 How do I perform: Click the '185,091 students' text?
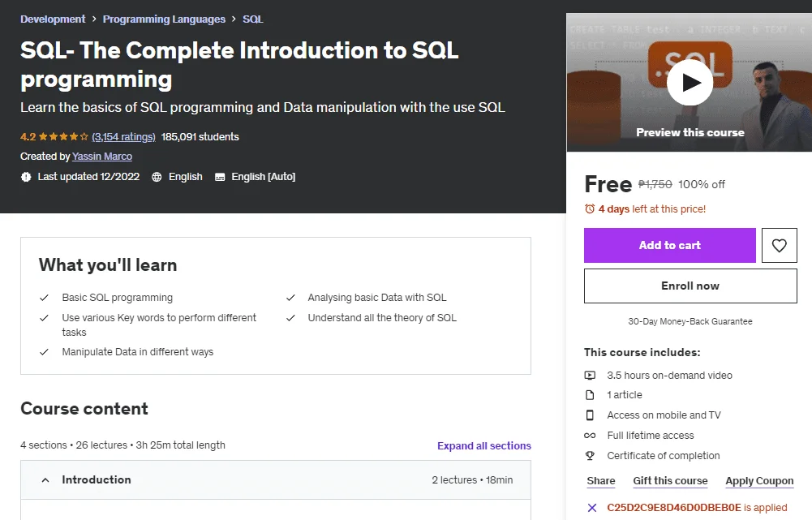[200, 137]
